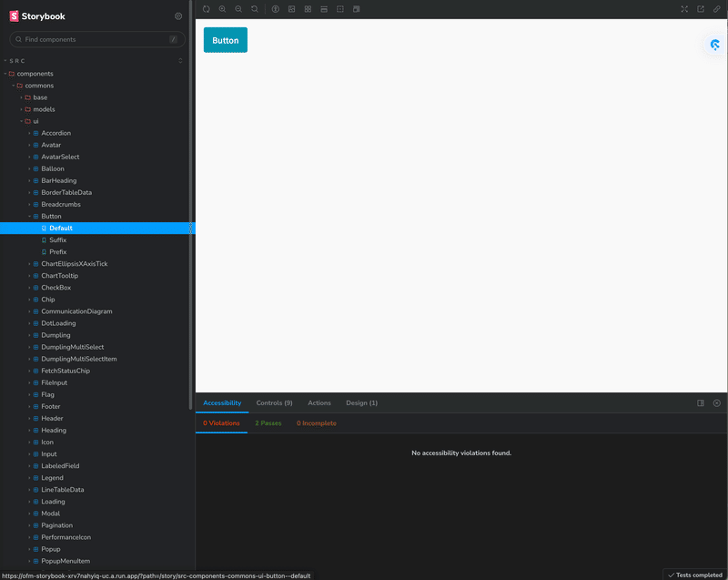Click the sidebar vertical scrollbar
The image size is (728, 580).
[190, 204]
